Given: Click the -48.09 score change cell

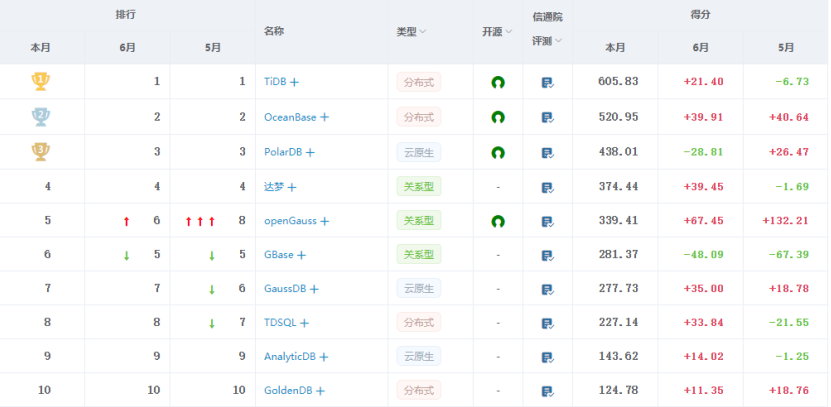Looking at the screenshot, I should (703, 254).
